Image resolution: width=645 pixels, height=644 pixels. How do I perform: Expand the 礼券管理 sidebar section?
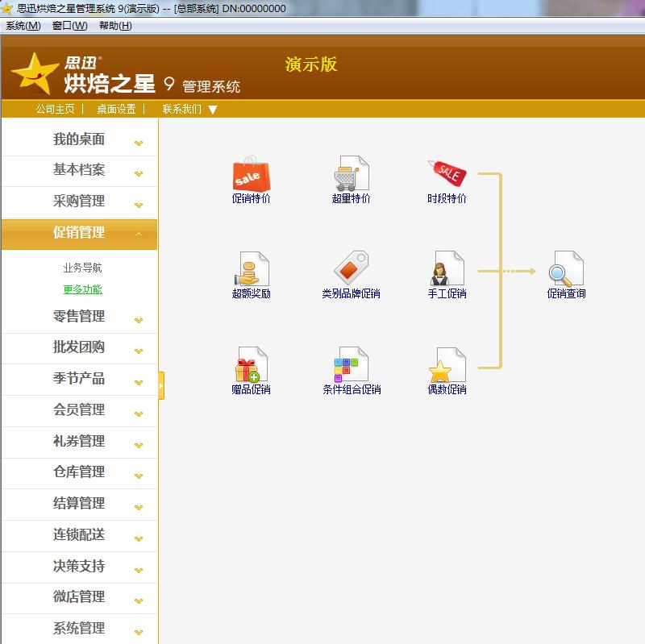pos(79,442)
